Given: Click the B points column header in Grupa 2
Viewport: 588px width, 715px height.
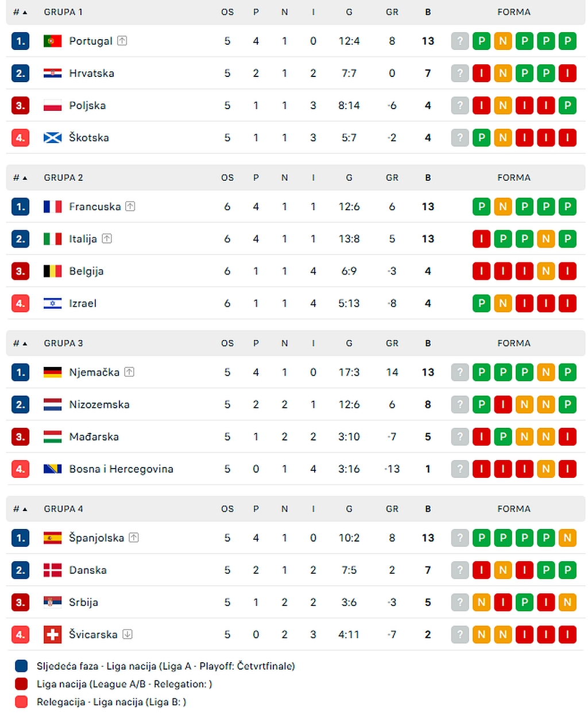Looking at the screenshot, I should pos(428,177).
